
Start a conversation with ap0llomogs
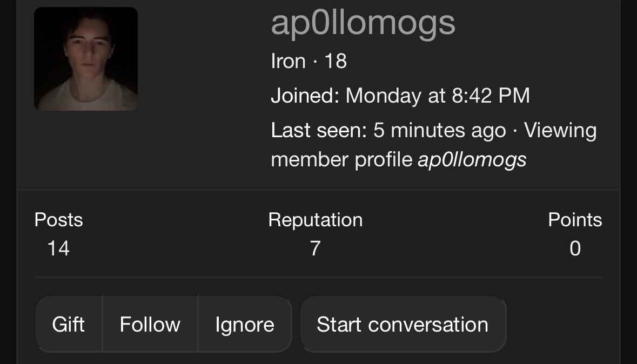pos(403,324)
